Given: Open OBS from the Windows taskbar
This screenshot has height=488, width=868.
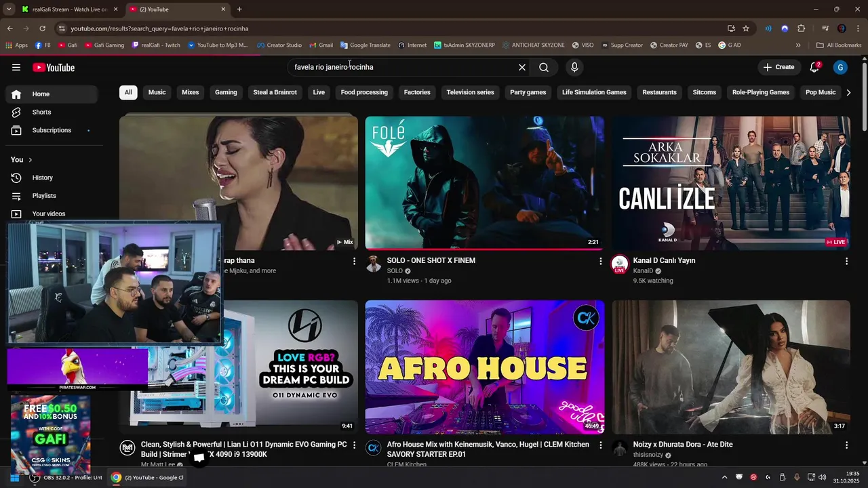Looking at the screenshot, I should [66, 477].
